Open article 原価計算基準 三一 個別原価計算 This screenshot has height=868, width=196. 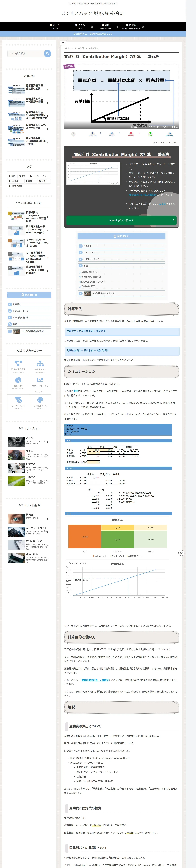[x=29, y=102]
